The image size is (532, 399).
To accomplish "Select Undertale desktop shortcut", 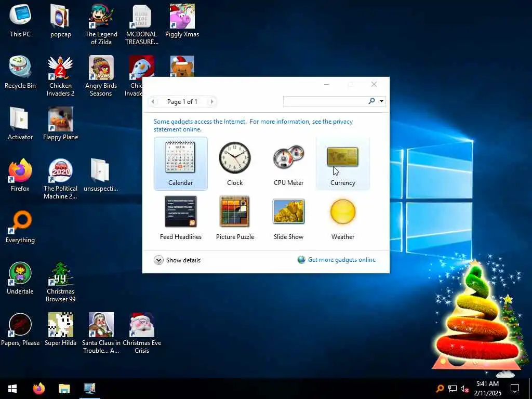I will [x=20, y=278].
